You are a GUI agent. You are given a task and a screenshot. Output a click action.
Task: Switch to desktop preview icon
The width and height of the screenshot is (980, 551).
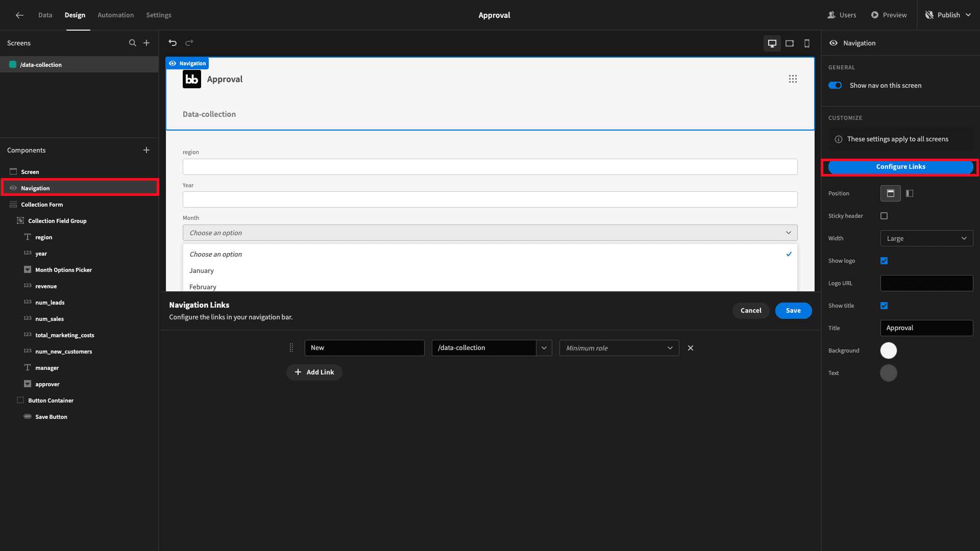pyautogui.click(x=772, y=43)
